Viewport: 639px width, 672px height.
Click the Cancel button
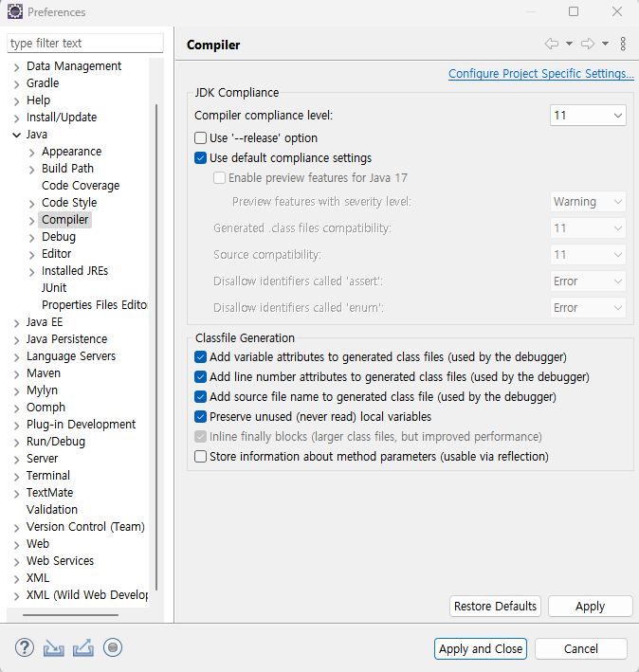pyautogui.click(x=581, y=649)
